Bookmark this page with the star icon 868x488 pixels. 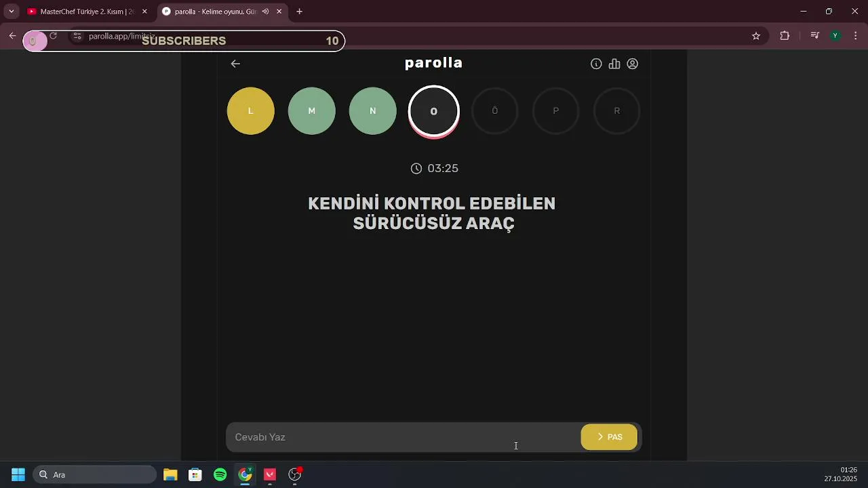756,36
